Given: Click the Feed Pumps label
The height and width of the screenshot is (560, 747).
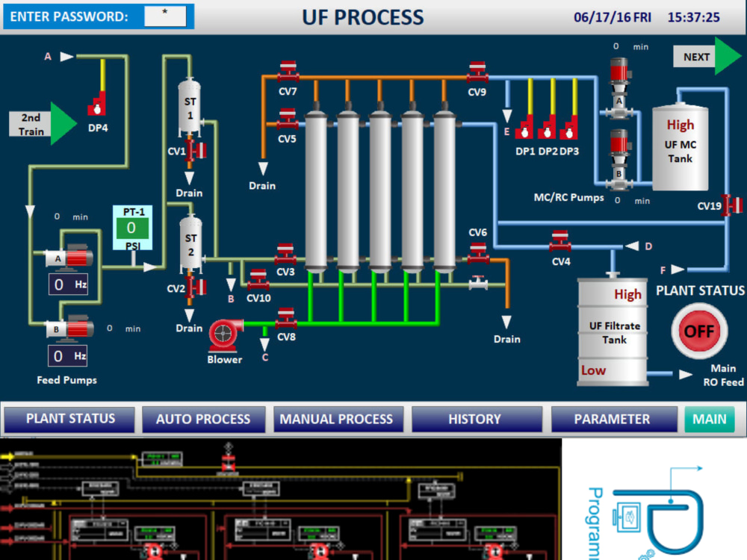Looking at the screenshot, I should pyautogui.click(x=66, y=380).
